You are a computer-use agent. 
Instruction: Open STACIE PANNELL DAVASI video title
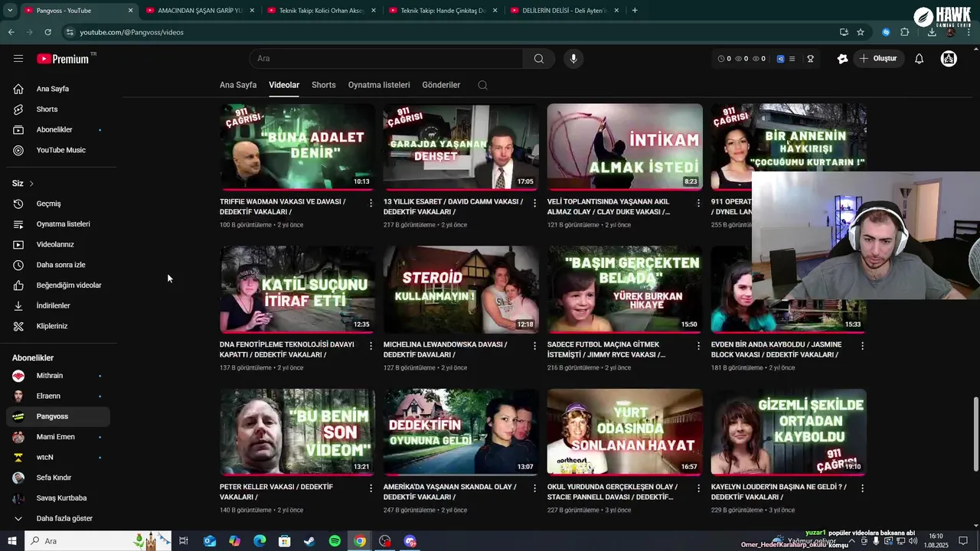point(612,492)
